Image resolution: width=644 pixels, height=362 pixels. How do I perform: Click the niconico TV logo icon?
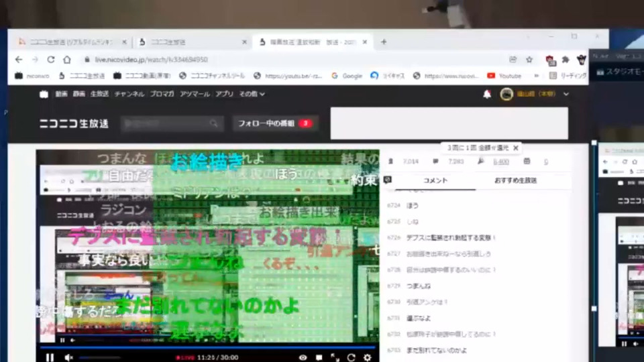click(44, 95)
